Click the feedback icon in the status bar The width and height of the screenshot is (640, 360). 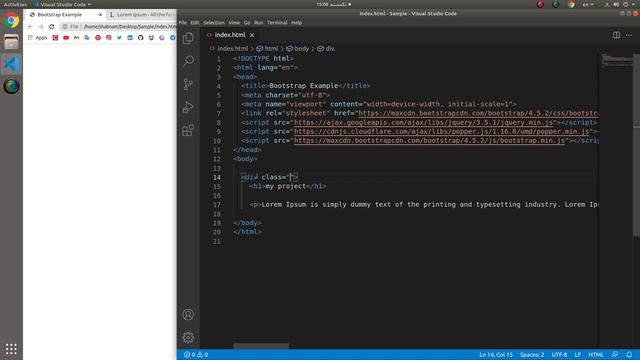[615, 355]
